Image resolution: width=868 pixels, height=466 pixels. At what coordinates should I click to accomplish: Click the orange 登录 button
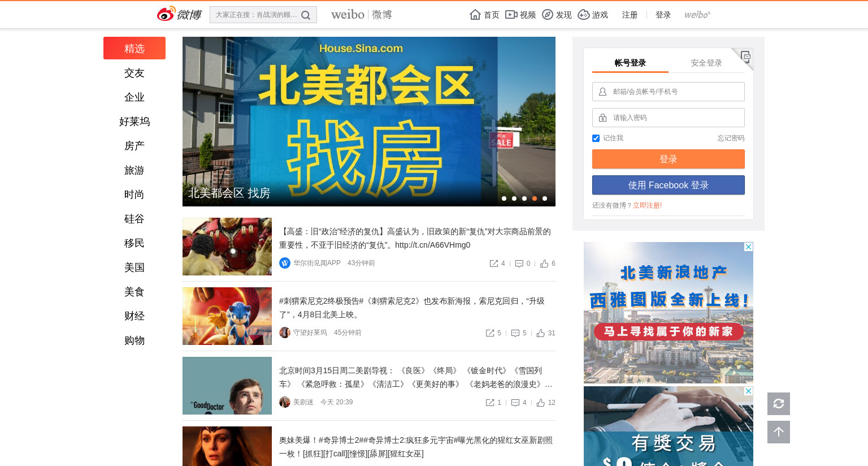tap(669, 159)
